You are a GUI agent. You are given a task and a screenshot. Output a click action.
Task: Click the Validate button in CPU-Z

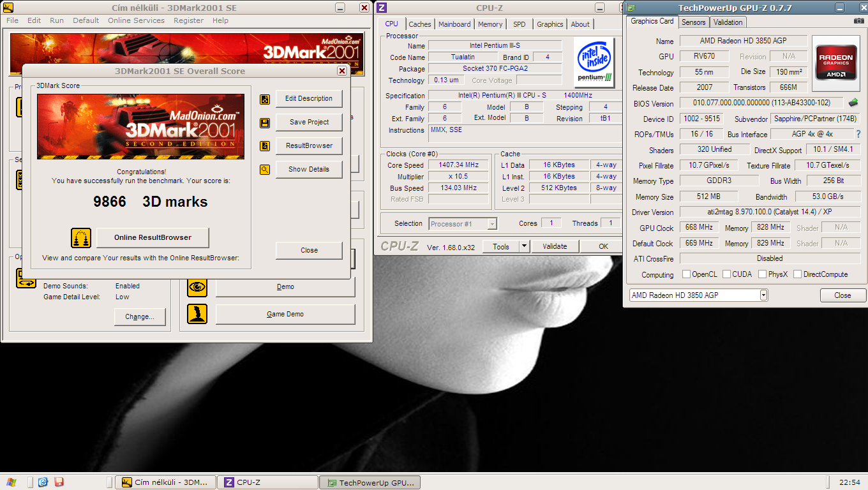tap(555, 246)
